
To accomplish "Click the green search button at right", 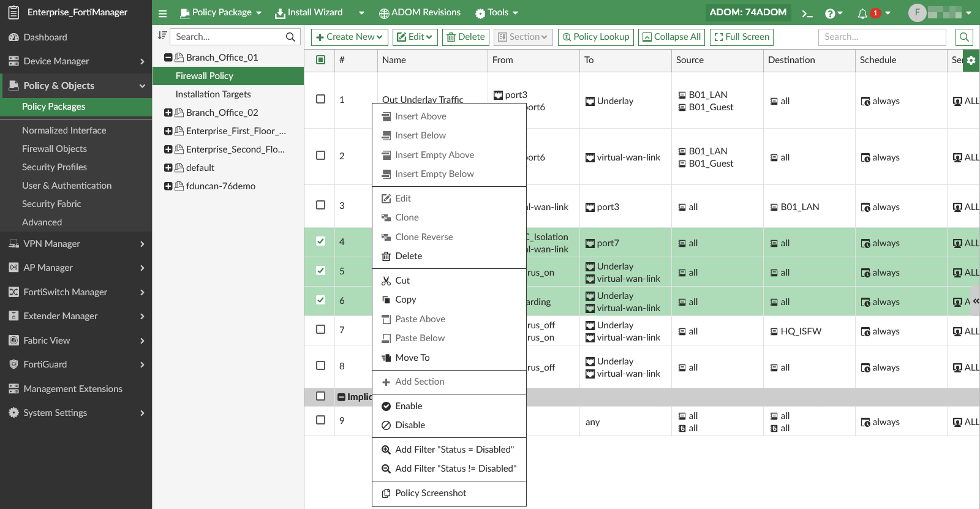I will 964,37.
